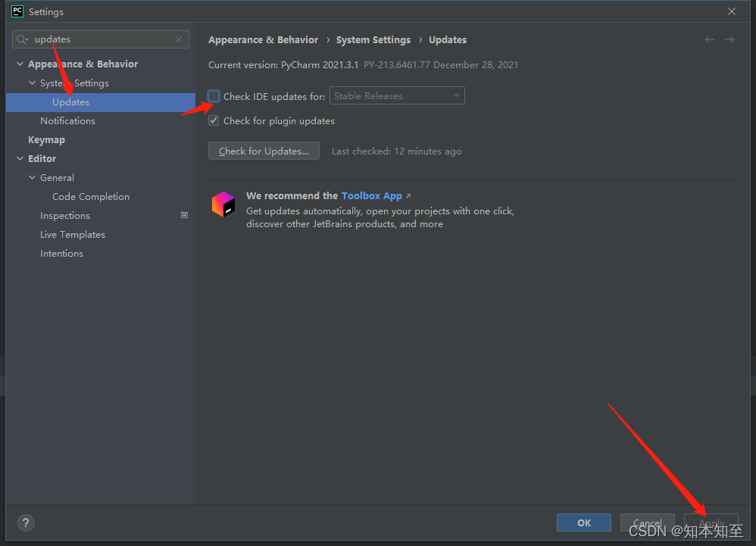
Task: Uncheck Check for plugin updates
Action: pyautogui.click(x=214, y=120)
